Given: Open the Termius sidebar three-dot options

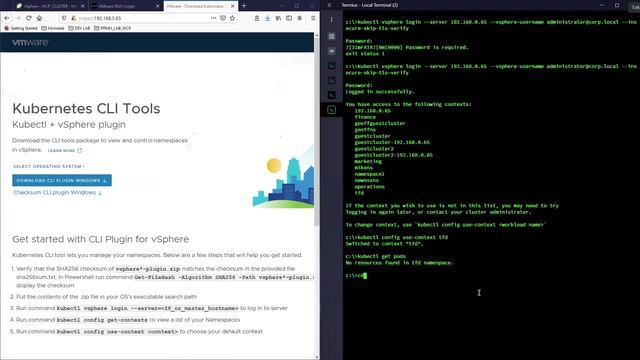Looking at the screenshot, I should 331,20.
